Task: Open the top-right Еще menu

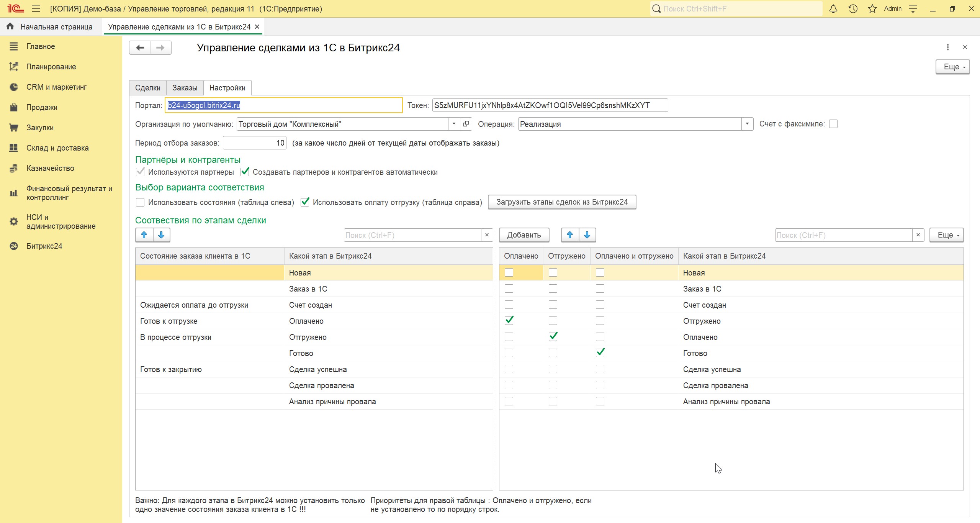Action: click(952, 67)
